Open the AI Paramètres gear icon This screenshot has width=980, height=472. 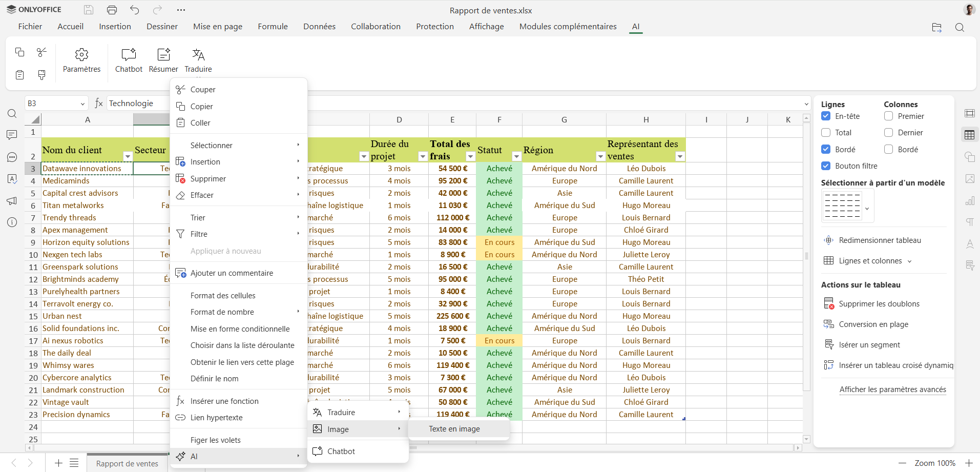click(x=81, y=54)
